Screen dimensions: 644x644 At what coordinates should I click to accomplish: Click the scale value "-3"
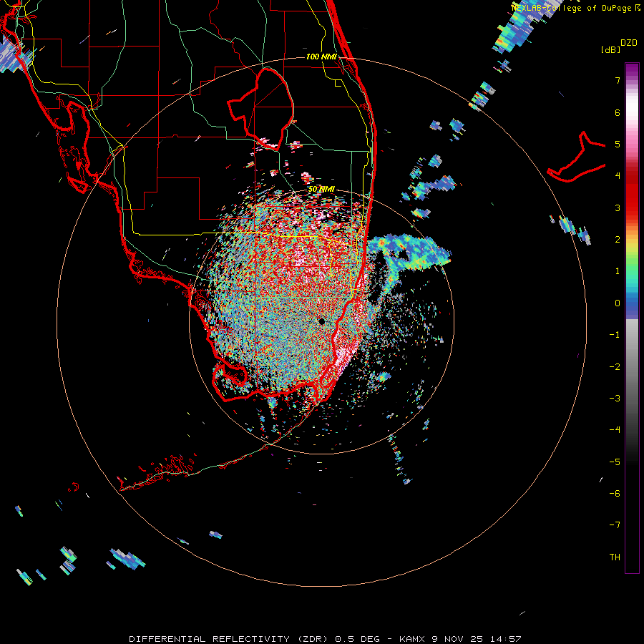coord(615,398)
